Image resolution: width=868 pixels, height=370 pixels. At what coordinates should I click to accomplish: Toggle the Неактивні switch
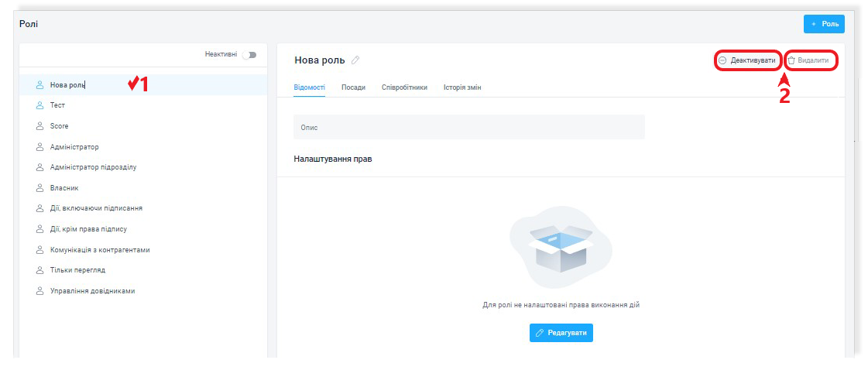point(249,55)
